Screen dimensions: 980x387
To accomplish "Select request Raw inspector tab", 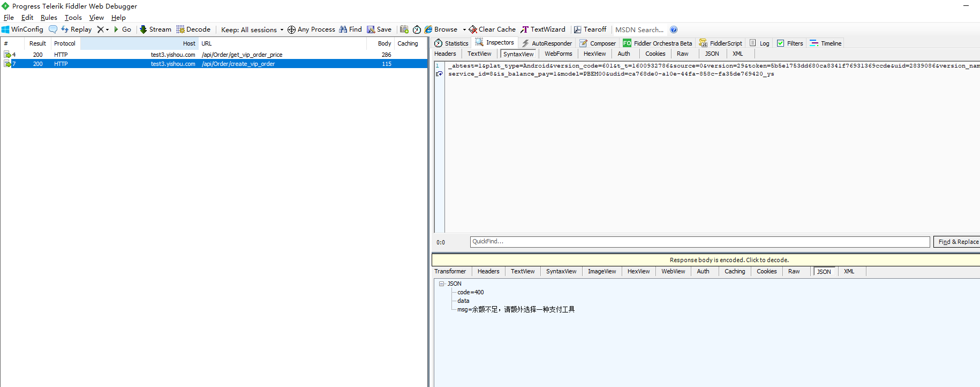I will coord(683,54).
